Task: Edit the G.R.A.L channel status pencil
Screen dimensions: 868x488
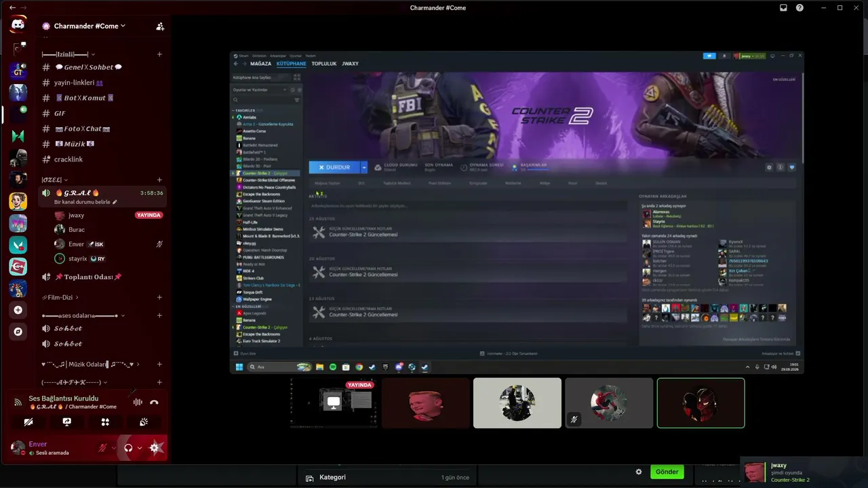Action: click(115, 202)
